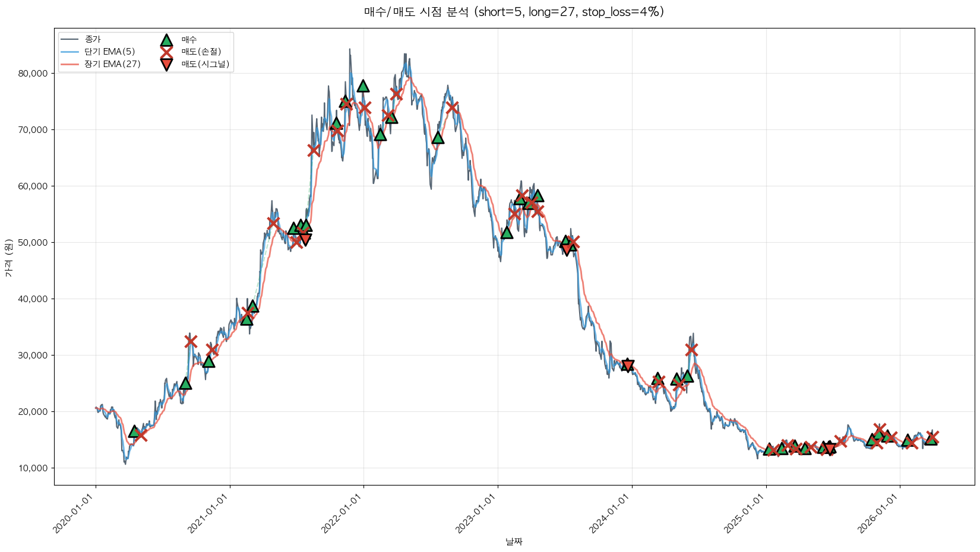Click the green 매수 triangle in the legend
The height and width of the screenshot is (552, 980).
(x=166, y=40)
